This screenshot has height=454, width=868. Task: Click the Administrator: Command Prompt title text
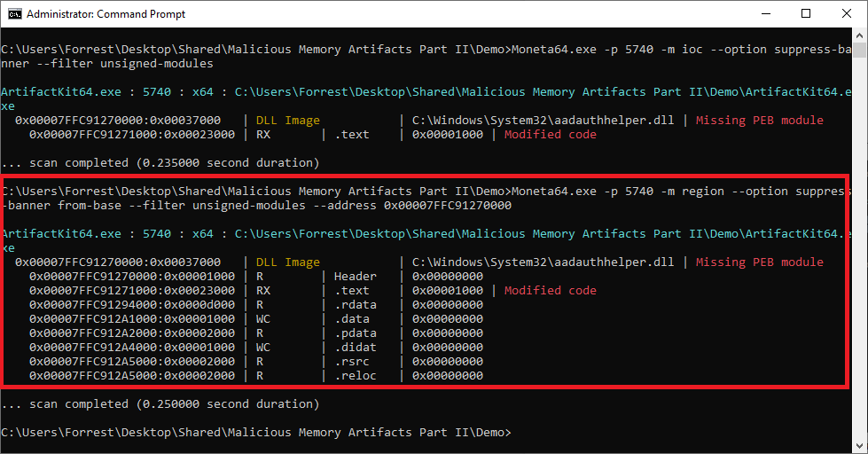(x=106, y=14)
